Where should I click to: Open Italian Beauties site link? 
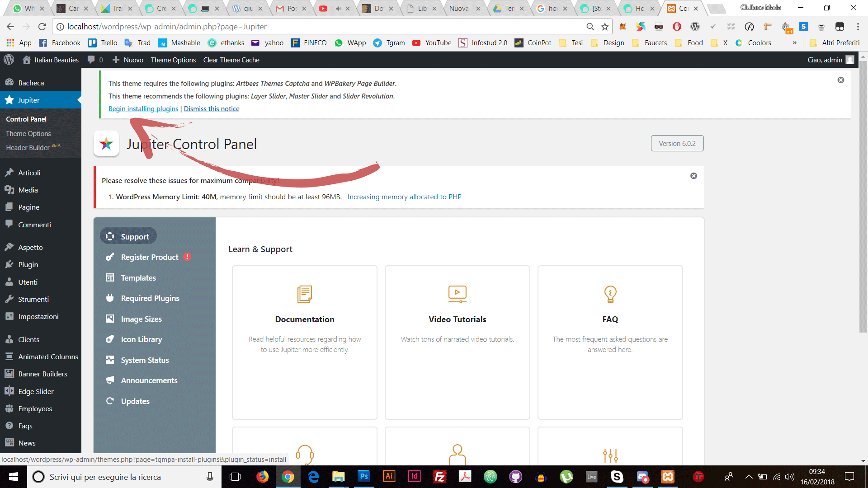51,60
